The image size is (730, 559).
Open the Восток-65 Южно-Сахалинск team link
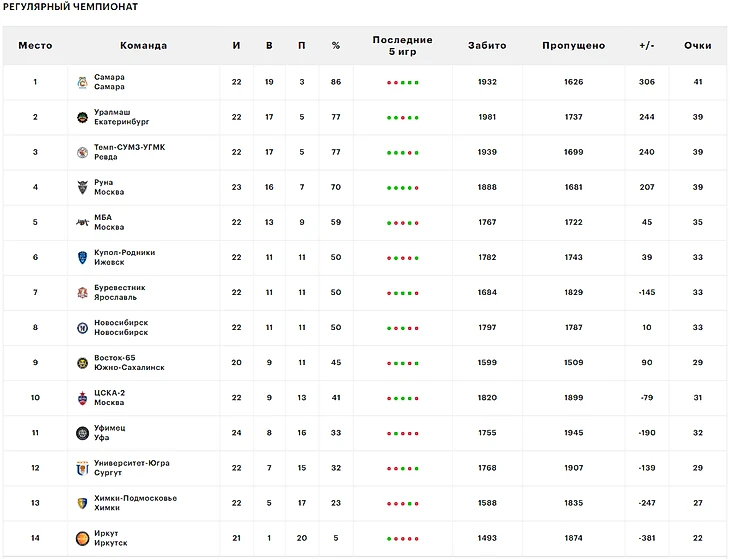(x=129, y=363)
